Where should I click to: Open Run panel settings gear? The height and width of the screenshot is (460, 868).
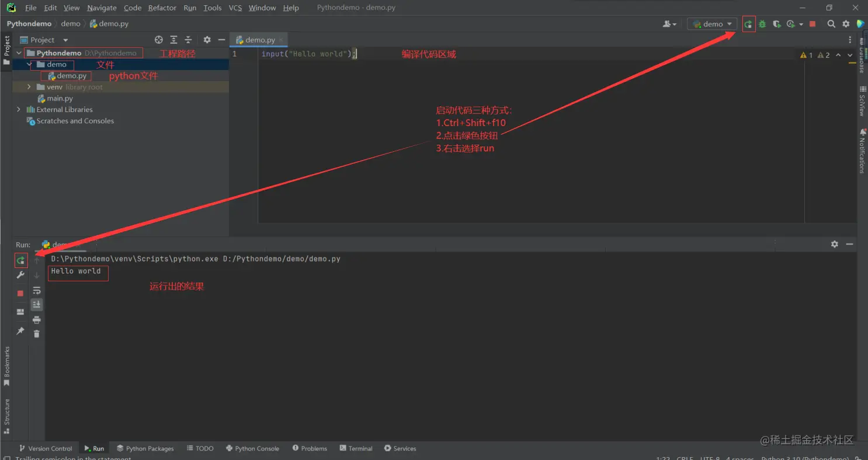point(835,244)
